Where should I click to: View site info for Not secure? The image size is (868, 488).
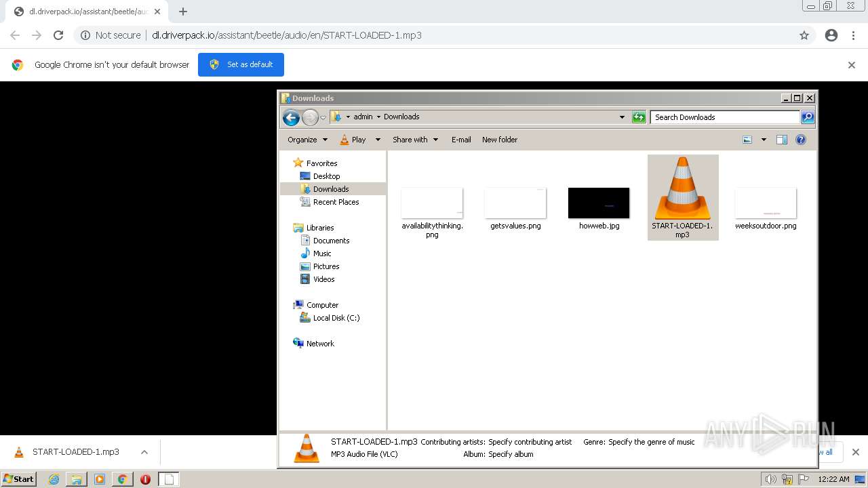pyautogui.click(x=111, y=35)
